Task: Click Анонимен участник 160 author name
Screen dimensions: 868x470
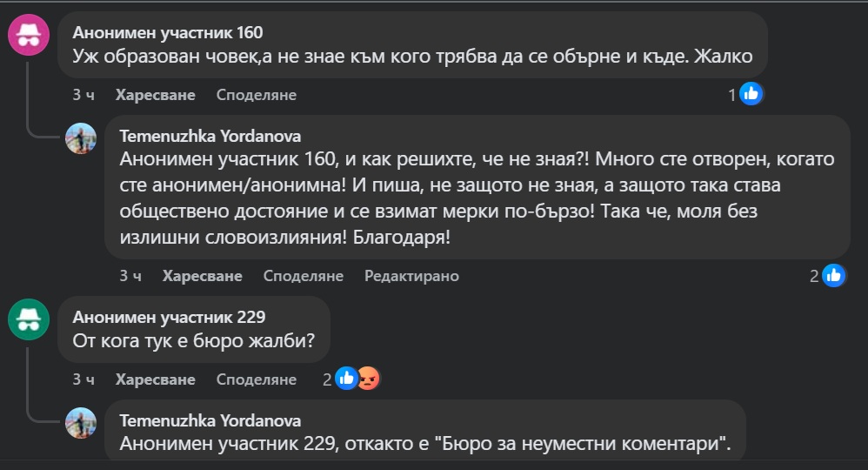Action: [x=168, y=33]
